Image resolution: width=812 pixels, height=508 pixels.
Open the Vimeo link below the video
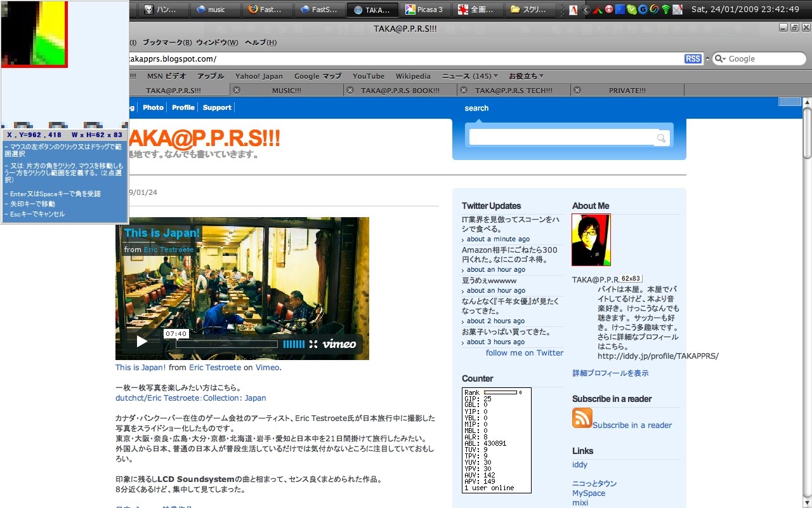click(x=267, y=367)
